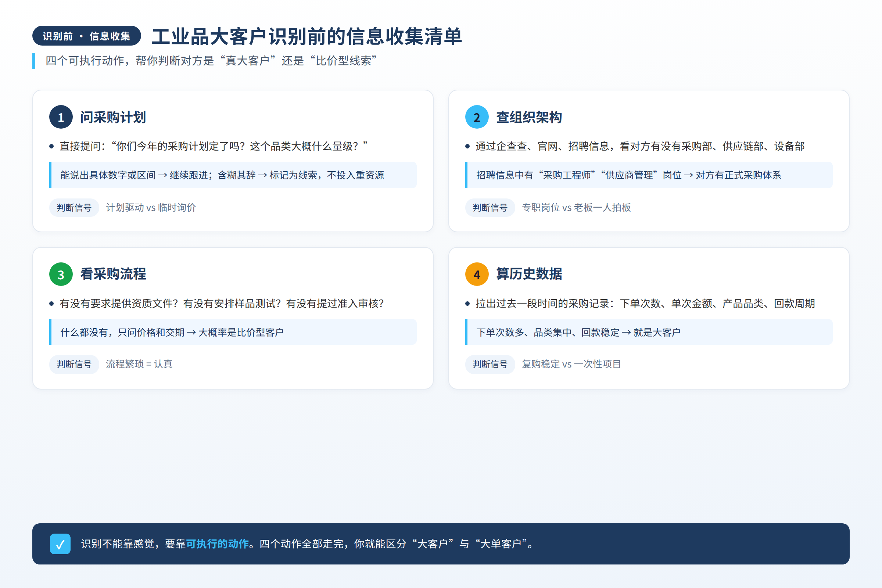The image size is (882, 588).
Task: Click the subtitle starting with 四个可执行动作
Action: 211,61
